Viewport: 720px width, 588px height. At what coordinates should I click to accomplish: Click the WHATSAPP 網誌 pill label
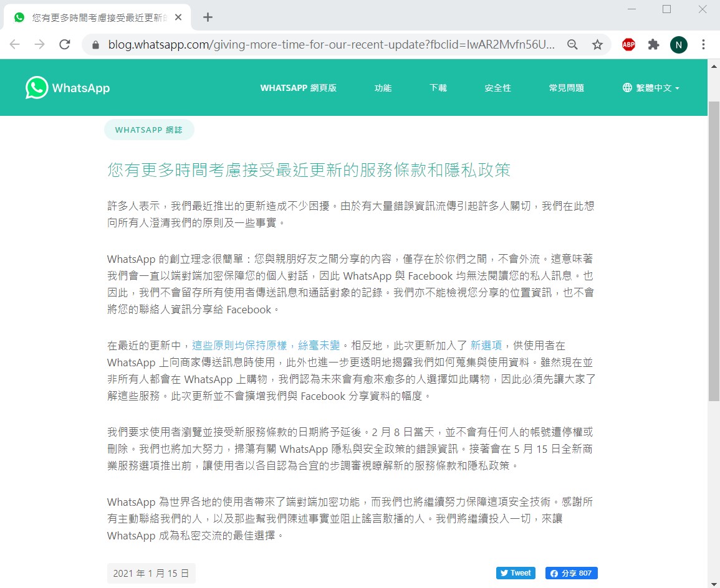coord(149,130)
